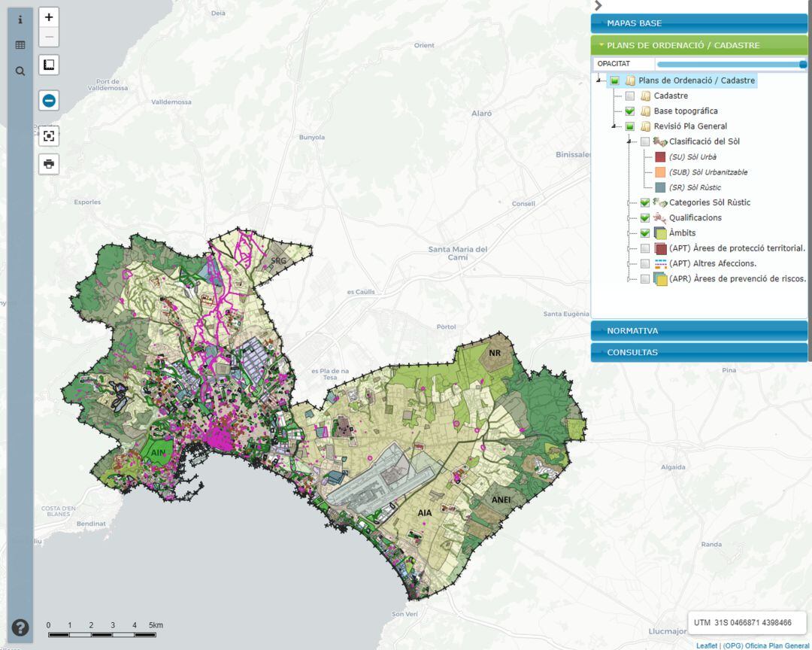Open the NORMATIVA section
Screen dimensions: 812x650
698,331
